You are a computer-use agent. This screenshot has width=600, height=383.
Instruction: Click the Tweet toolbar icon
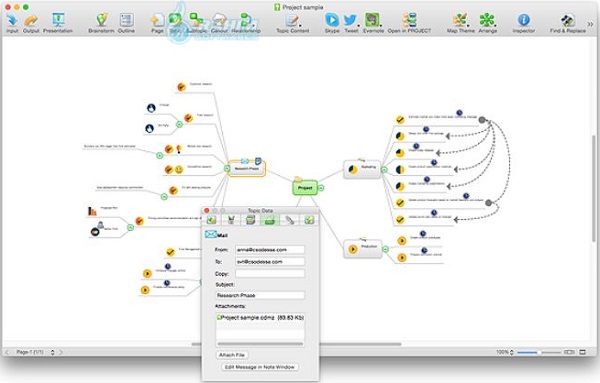point(351,23)
